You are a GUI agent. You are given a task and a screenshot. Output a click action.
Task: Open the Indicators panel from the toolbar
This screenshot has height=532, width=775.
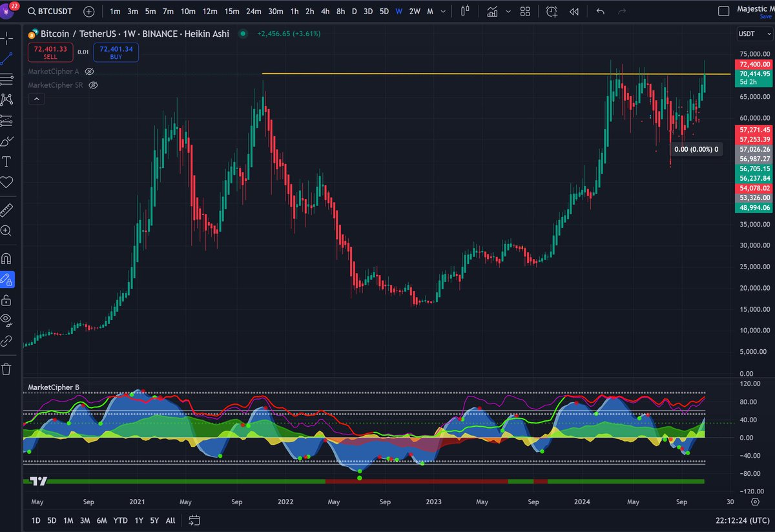[x=492, y=11]
